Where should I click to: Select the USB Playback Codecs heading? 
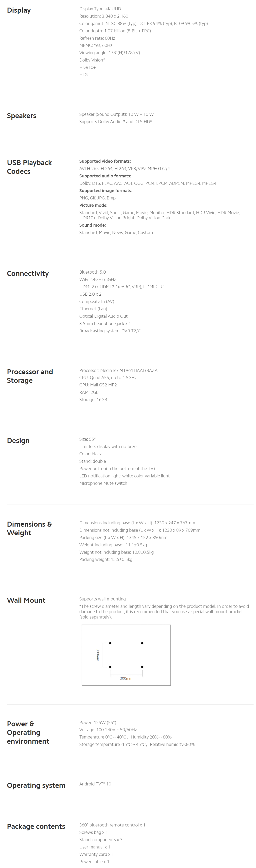point(29,167)
